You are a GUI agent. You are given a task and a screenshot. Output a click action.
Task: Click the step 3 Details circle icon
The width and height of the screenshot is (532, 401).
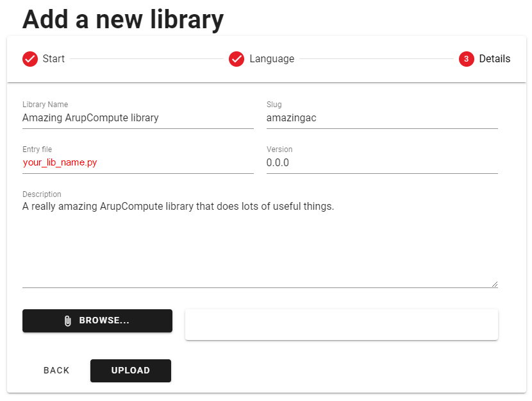coord(467,59)
